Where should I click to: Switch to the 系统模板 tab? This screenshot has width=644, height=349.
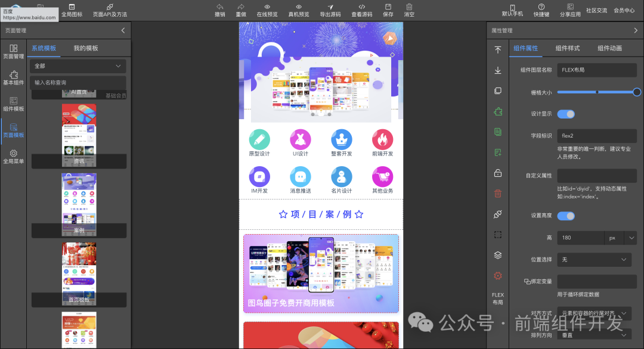pyautogui.click(x=44, y=48)
